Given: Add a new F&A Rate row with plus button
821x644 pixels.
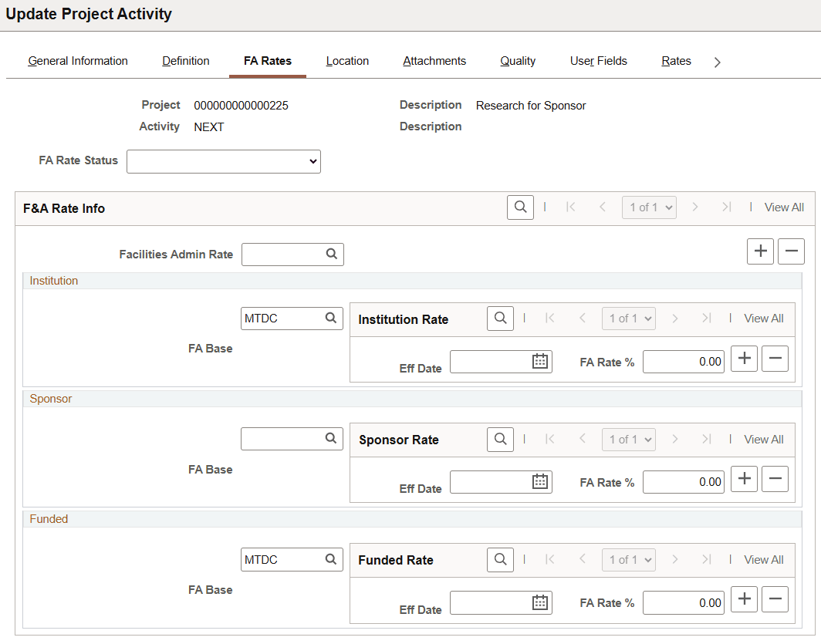Looking at the screenshot, I should click(x=760, y=251).
